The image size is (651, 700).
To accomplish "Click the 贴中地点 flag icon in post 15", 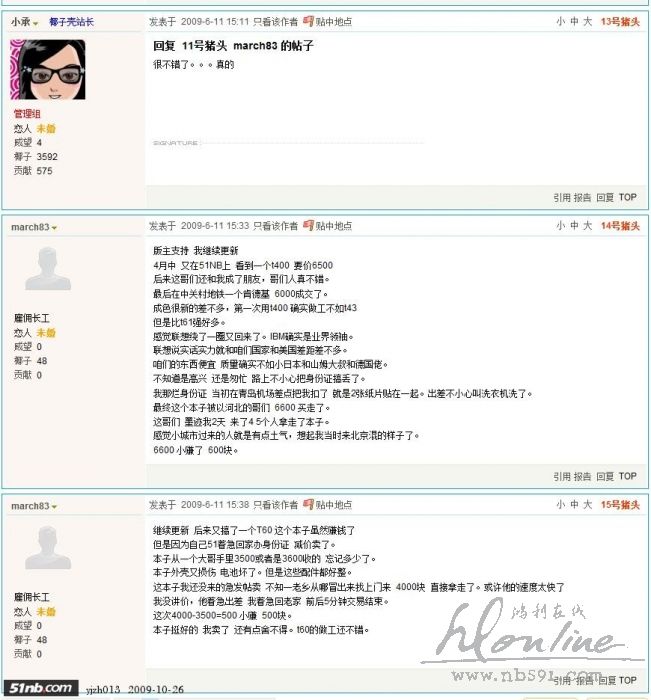I will tap(308, 504).
